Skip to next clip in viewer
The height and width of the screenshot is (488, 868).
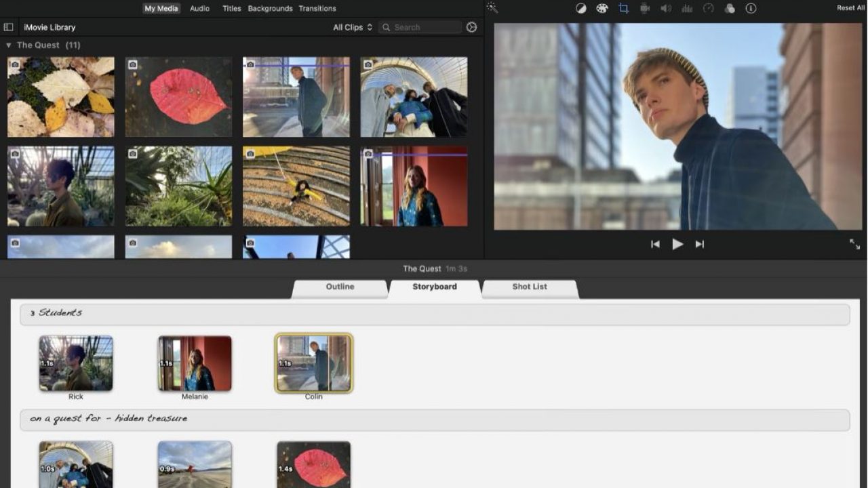pos(700,244)
